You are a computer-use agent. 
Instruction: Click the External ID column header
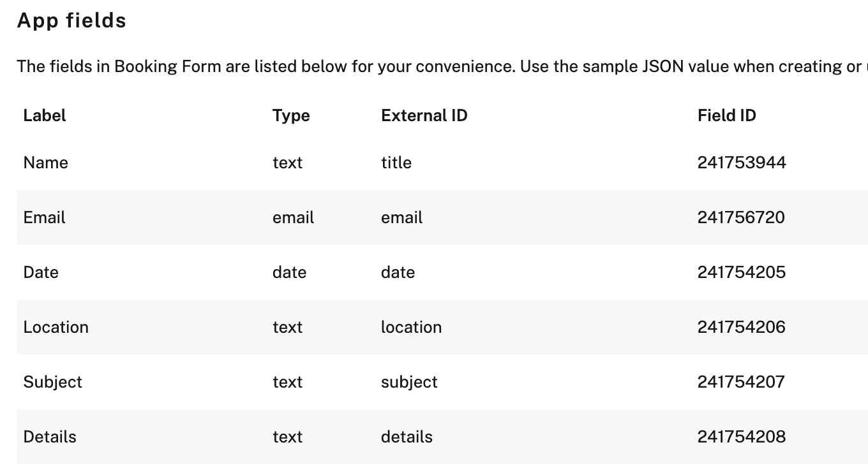point(424,115)
